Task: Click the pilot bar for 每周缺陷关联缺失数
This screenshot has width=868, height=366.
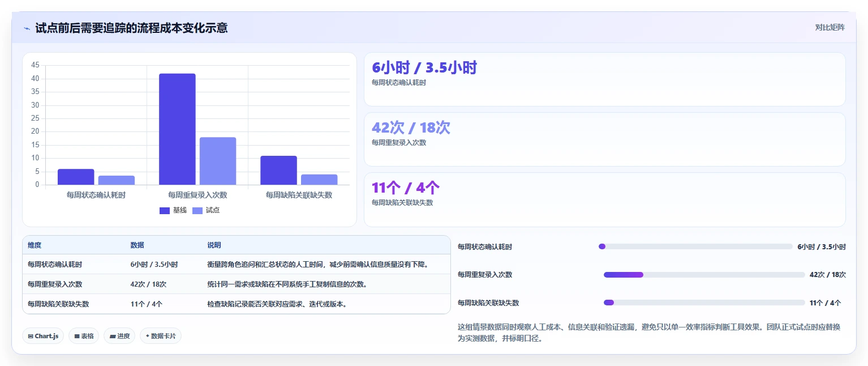Action: (319, 180)
